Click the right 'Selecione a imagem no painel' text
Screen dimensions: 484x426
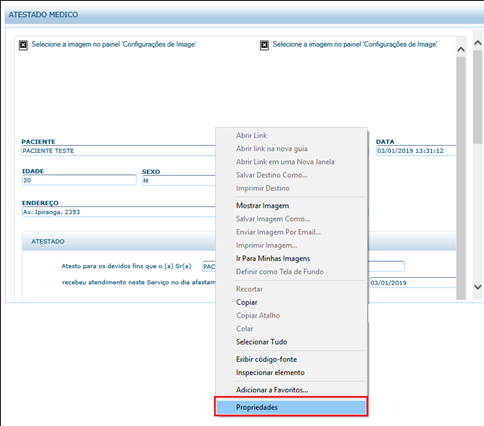[355, 44]
